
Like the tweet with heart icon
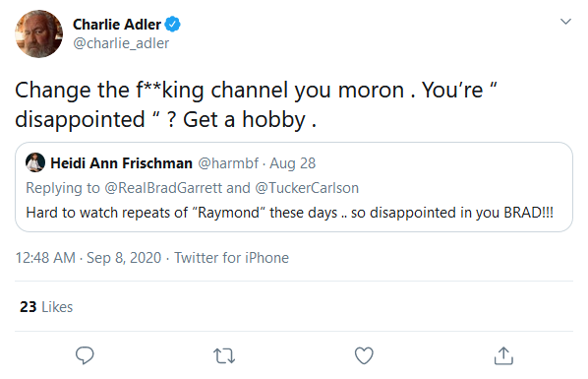tap(364, 355)
